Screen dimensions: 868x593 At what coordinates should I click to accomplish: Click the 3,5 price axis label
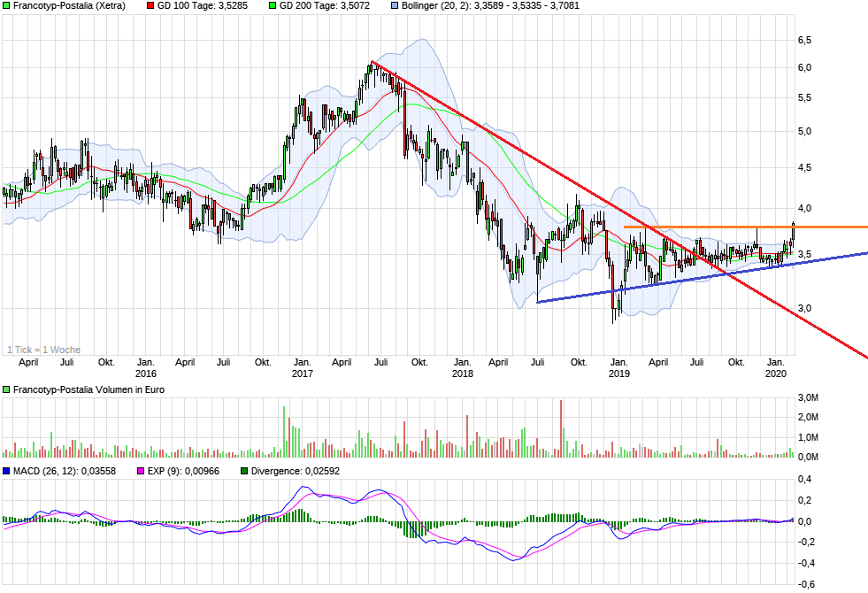804,255
